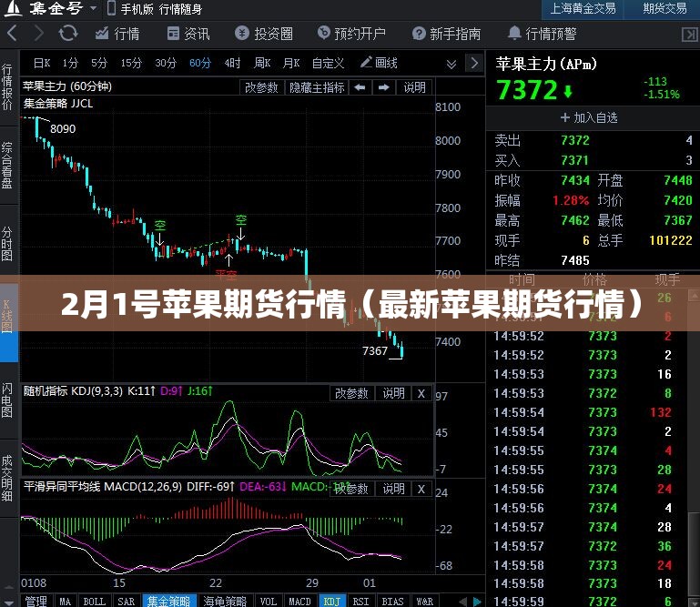Select the 日K daily chart period
The height and width of the screenshot is (607, 700).
(x=42, y=63)
